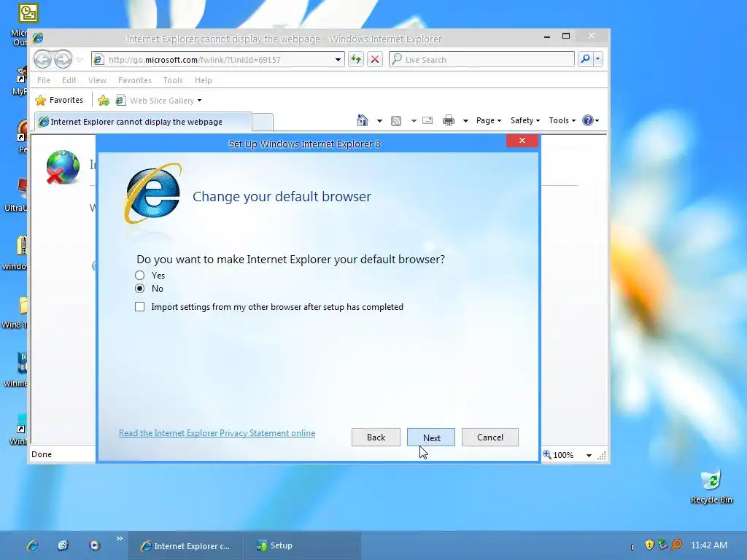
Task: Click the Refresh icon next to address bar
Action: tap(356, 60)
